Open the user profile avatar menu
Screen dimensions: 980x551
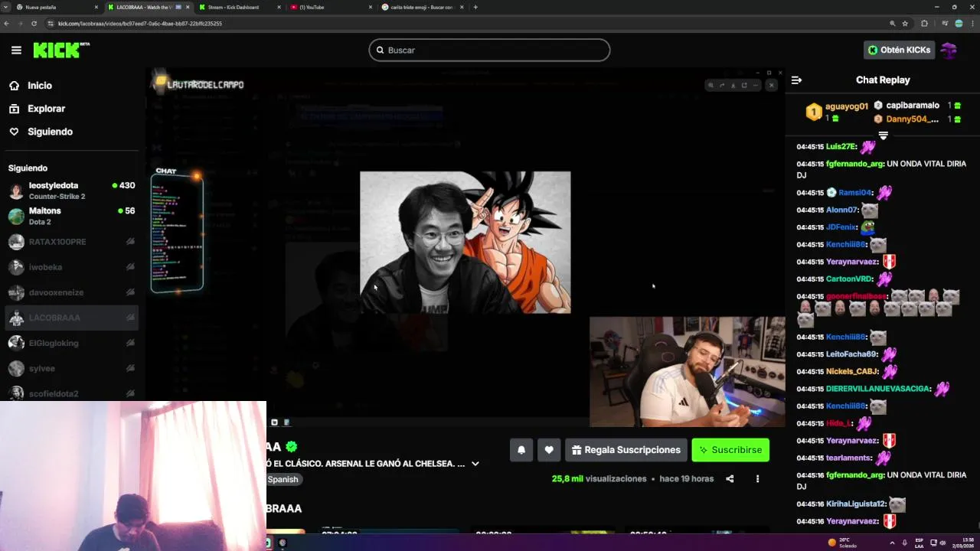pyautogui.click(x=949, y=51)
